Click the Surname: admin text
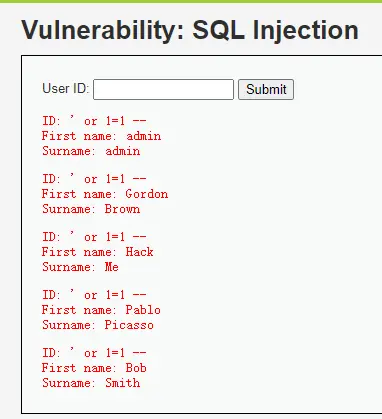The height and width of the screenshot is (419, 382). pyautogui.click(x=91, y=151)
